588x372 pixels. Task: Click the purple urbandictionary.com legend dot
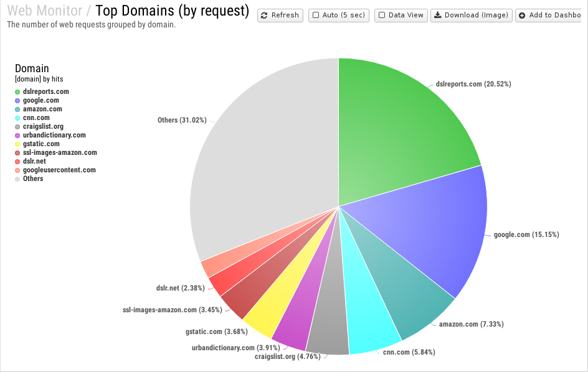point(17,135)
